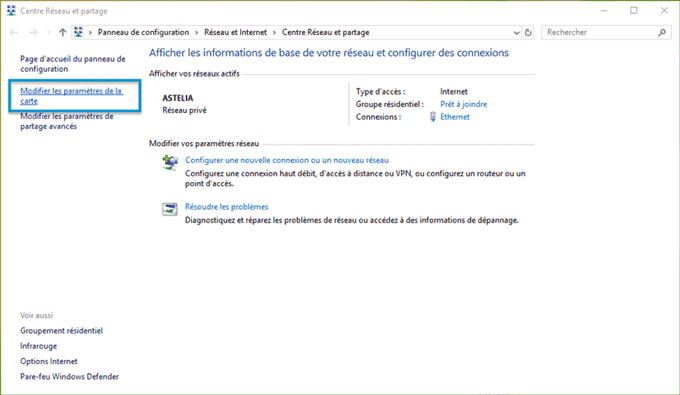Minimize the Centre Réseau et partage window
The width and height of the screenshot is (680, 395).
604,10
